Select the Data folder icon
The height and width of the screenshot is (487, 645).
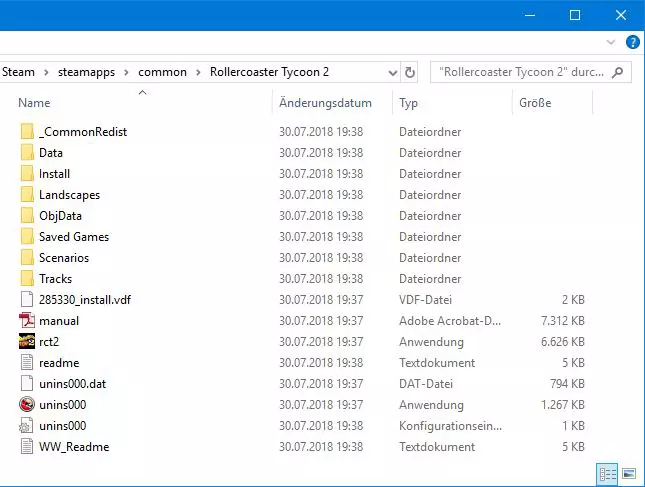pos(27,153)
